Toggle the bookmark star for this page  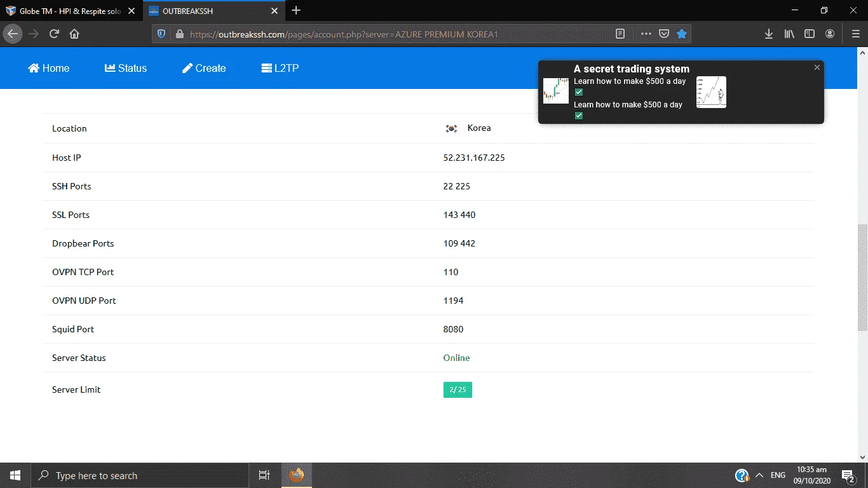[682, 34]
